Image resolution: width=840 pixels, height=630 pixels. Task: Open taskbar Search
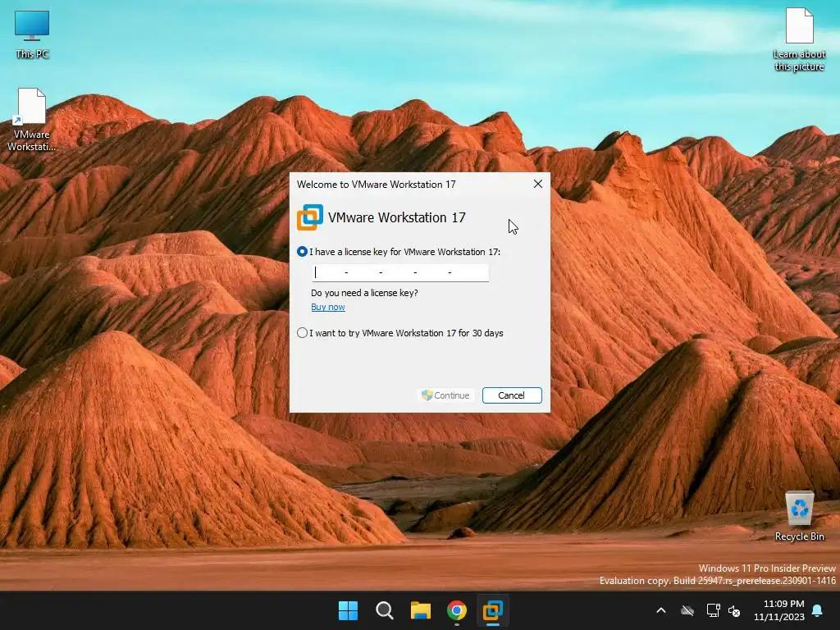click(x=385, y=610)
